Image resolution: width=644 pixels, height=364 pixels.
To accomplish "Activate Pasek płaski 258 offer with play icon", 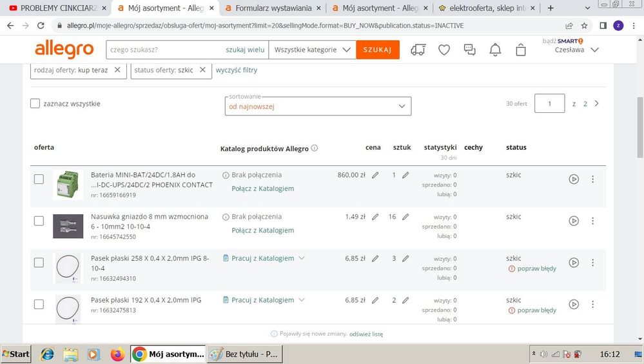I will click(x=574, y=263).
